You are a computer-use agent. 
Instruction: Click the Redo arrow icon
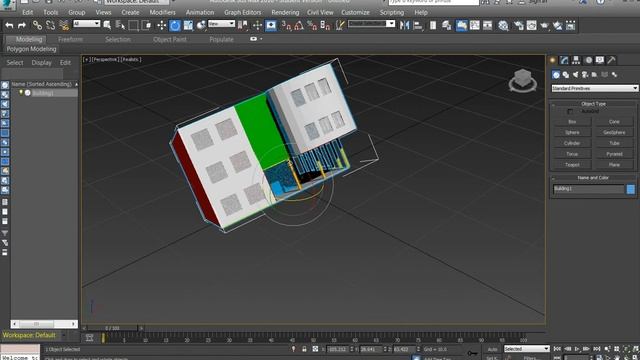click(22, 26)
